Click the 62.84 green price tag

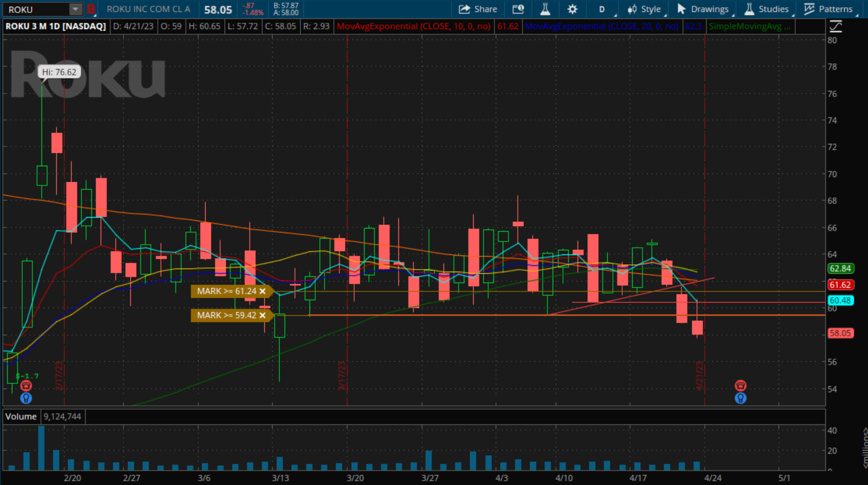(x=840, y=268)
